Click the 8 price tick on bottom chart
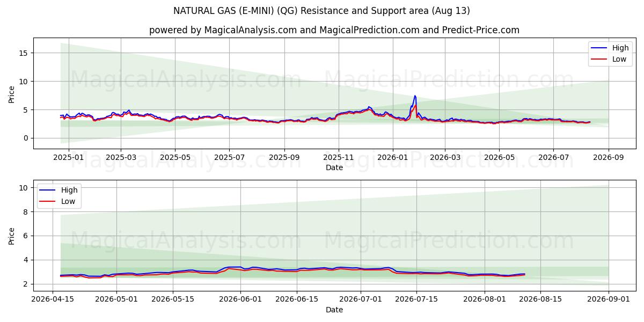Viewport: 644px width, 322px height. [x=26, y=212]
